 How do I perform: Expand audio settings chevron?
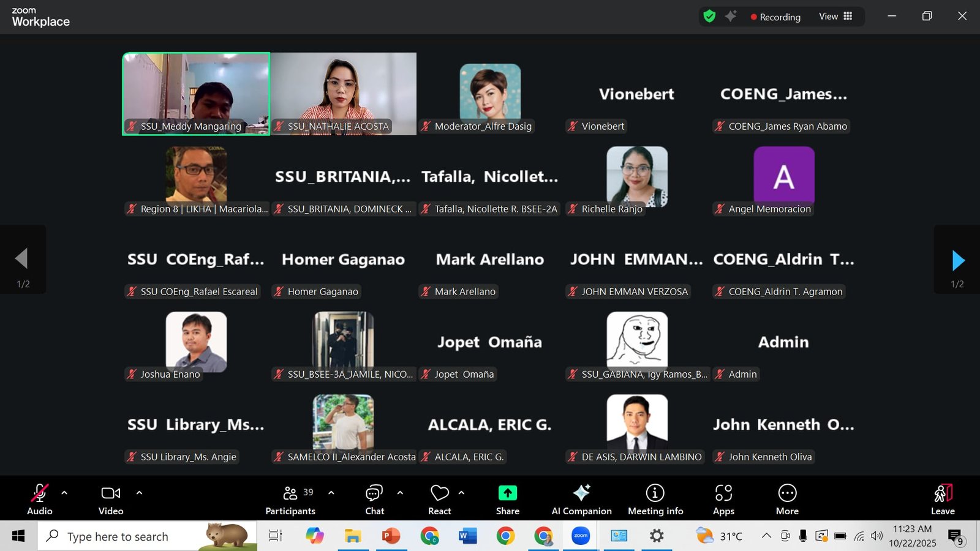[64, 493]
